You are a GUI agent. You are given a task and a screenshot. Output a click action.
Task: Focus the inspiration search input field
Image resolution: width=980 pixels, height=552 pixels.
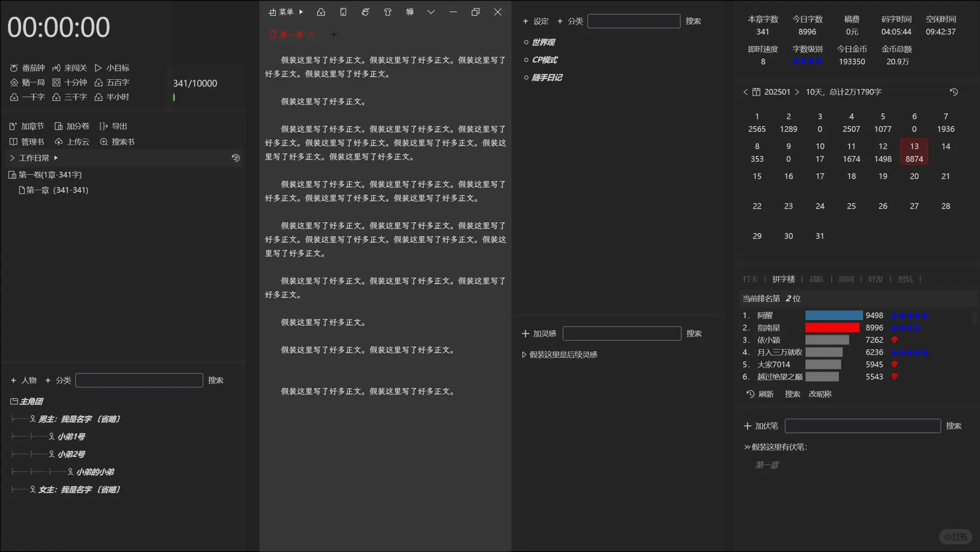[622, 334]
